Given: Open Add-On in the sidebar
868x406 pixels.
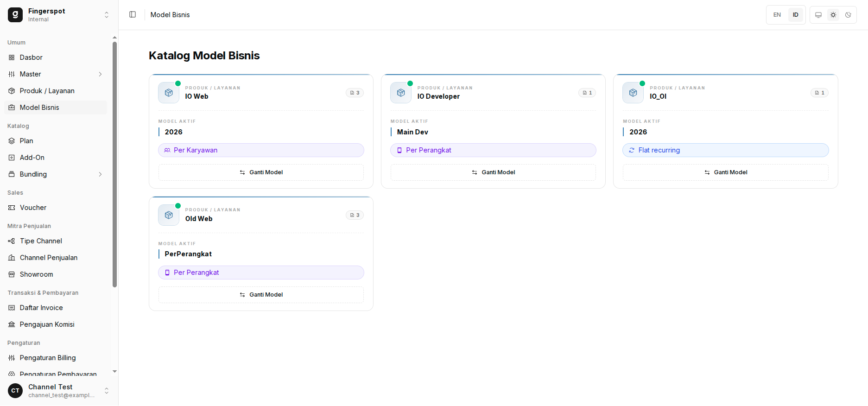Looking at the screenshot, I should click(x=56, y=158).
